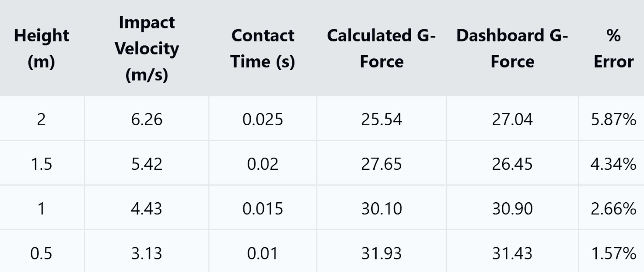Click the 5.87% error cell
This screenshot has width=644, height=272.
click(x=613, y=119)
